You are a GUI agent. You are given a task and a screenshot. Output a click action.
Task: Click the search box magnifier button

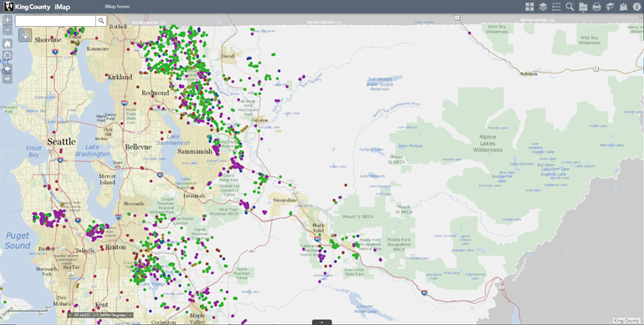(x=101, y=21)
